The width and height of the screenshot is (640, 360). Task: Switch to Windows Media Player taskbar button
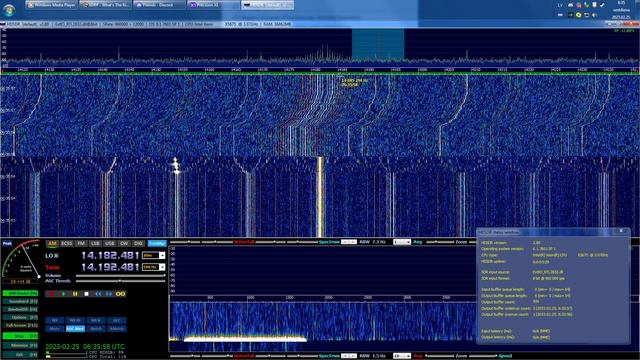pyautogui.click(x=52, y=5)
